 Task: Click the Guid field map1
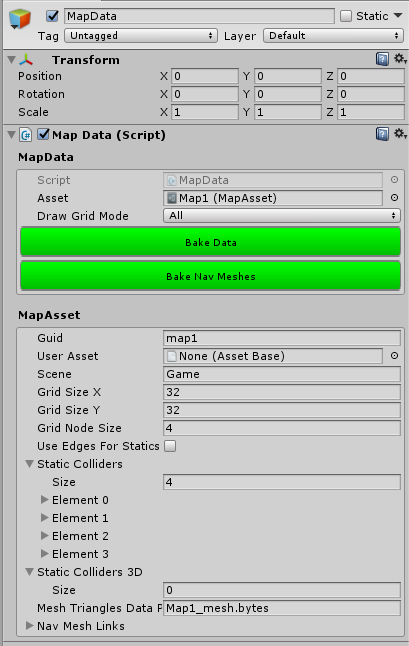point(282,338)
